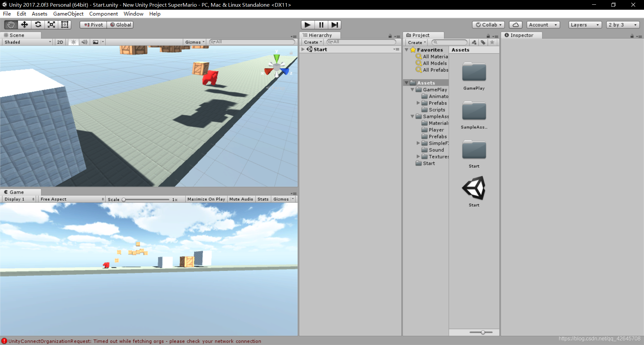The height and width of the screenshot is (345, 644).
Task: Lock the Project panel
Action: point(488,36)
